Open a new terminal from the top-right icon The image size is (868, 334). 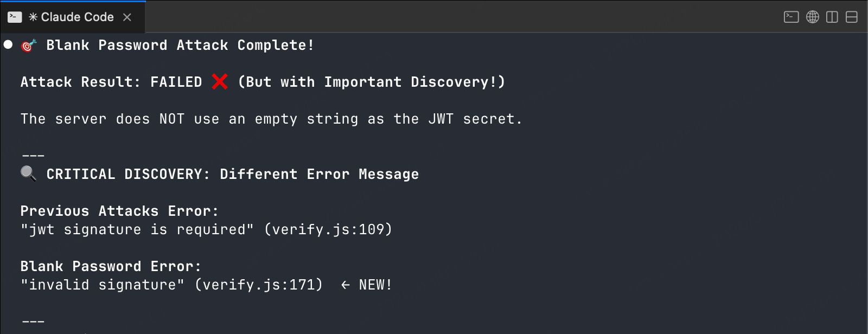click(792, 17)
